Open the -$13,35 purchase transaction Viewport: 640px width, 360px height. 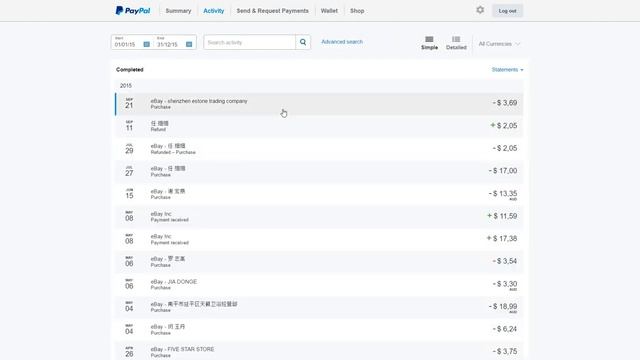click(319, 194)
